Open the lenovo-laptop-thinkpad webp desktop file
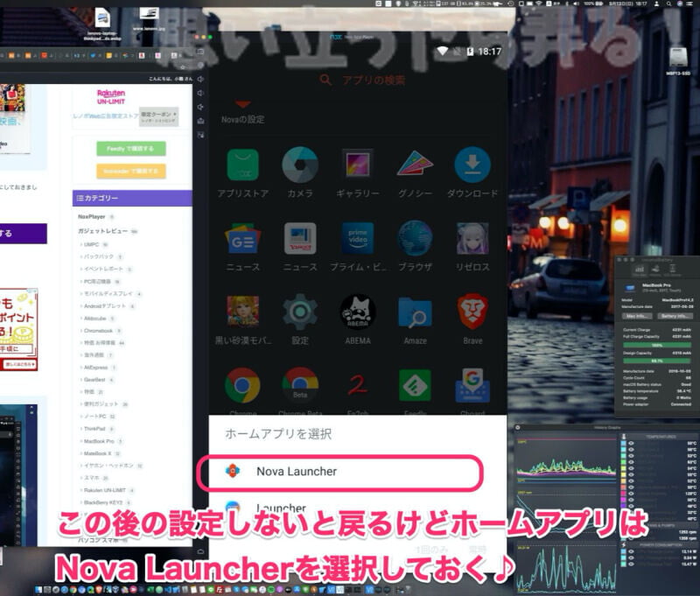The width and height of the screenshot is (700, 596). 102,25
